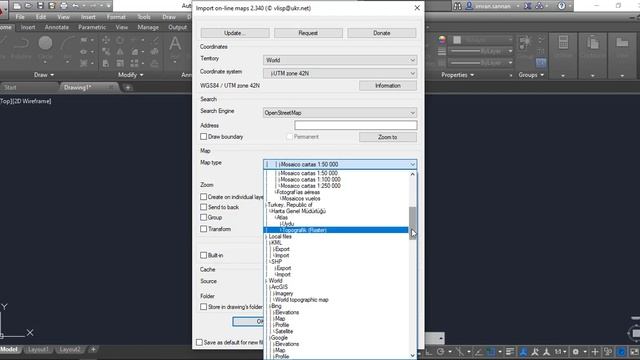
Task: Select the Stretch tool in Modify panel
Action: (x=106, y=63)
